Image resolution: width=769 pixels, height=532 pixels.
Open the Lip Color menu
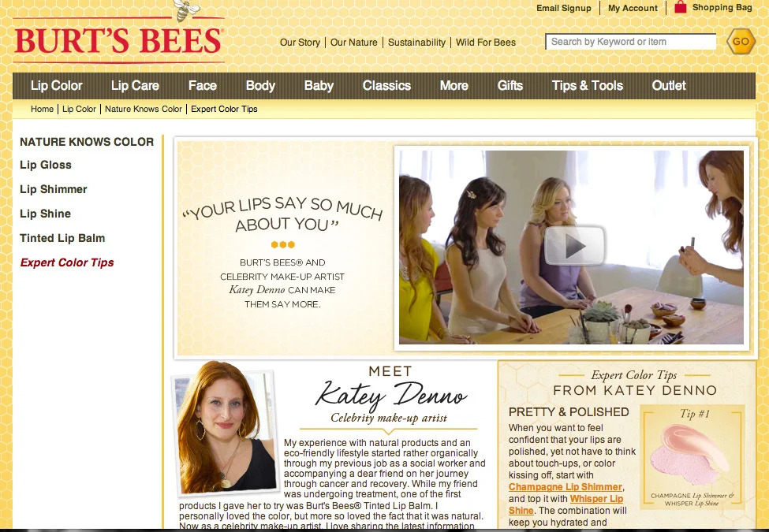[x=57, y=86]
